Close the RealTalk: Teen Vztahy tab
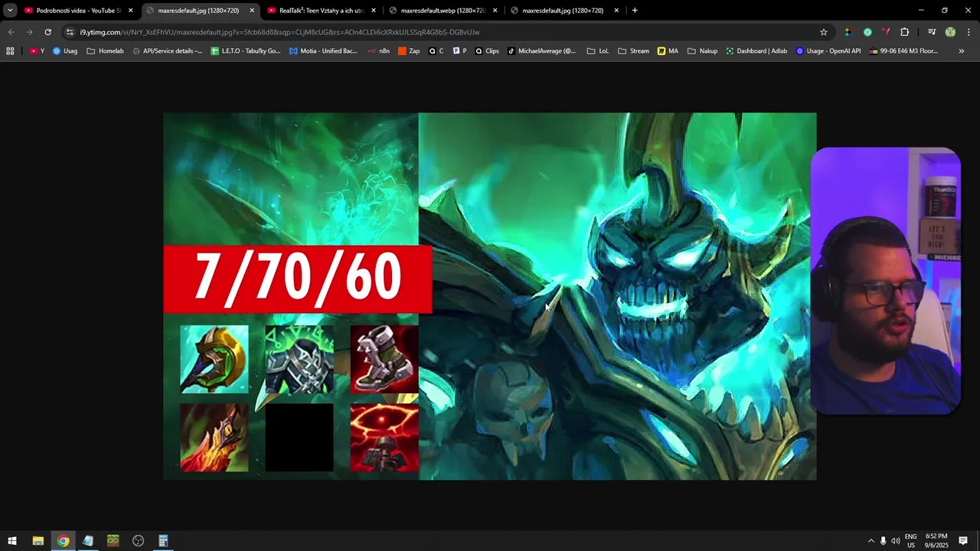 click(x=374, y=11)
